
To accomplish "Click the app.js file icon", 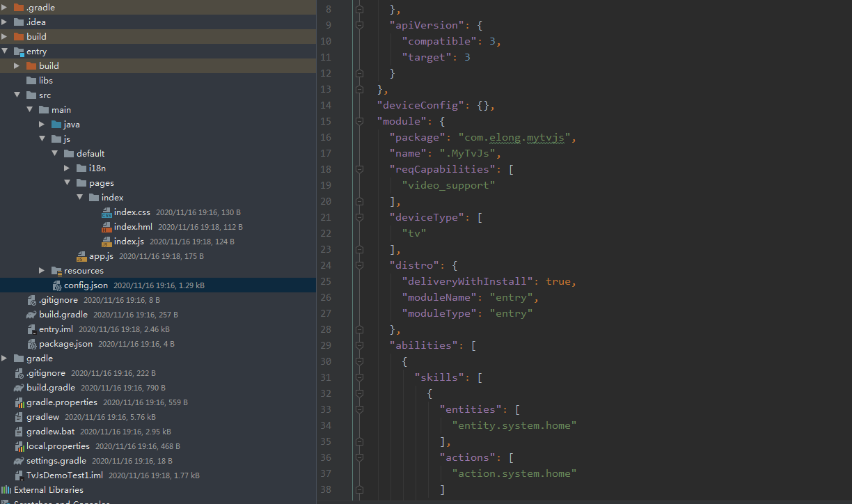I will tap(81, 256).
